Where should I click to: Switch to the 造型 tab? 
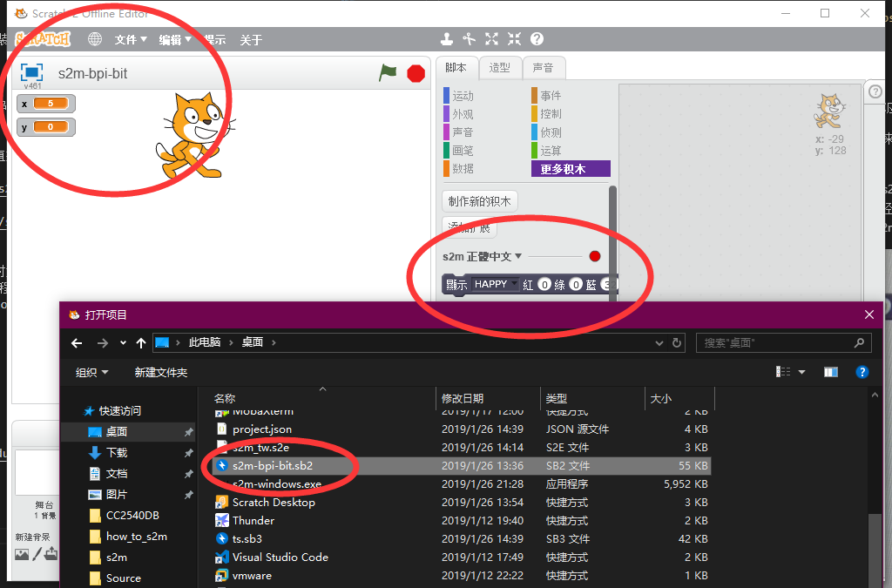point(499,68)
